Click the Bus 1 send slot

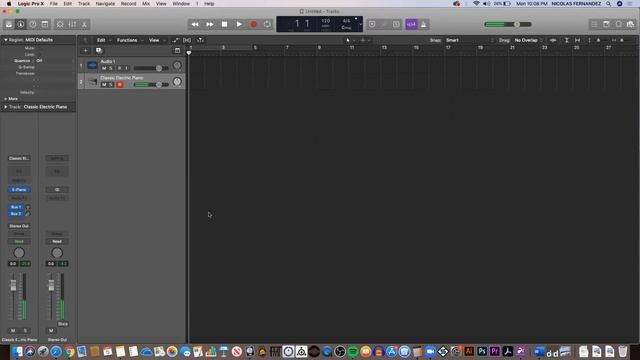click(x=16, y=207)
